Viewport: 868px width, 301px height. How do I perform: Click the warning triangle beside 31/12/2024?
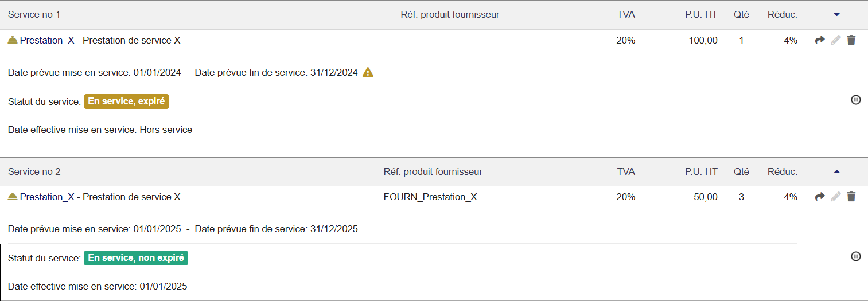368,72
